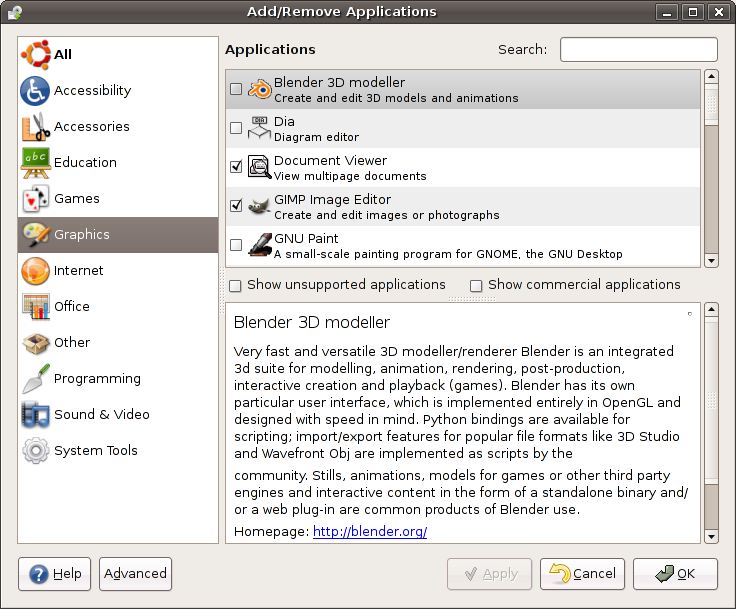The height and width of the screenshot is (609, 736).
Task: Select the Ubuntu logo All category icon
Action: 35,54
